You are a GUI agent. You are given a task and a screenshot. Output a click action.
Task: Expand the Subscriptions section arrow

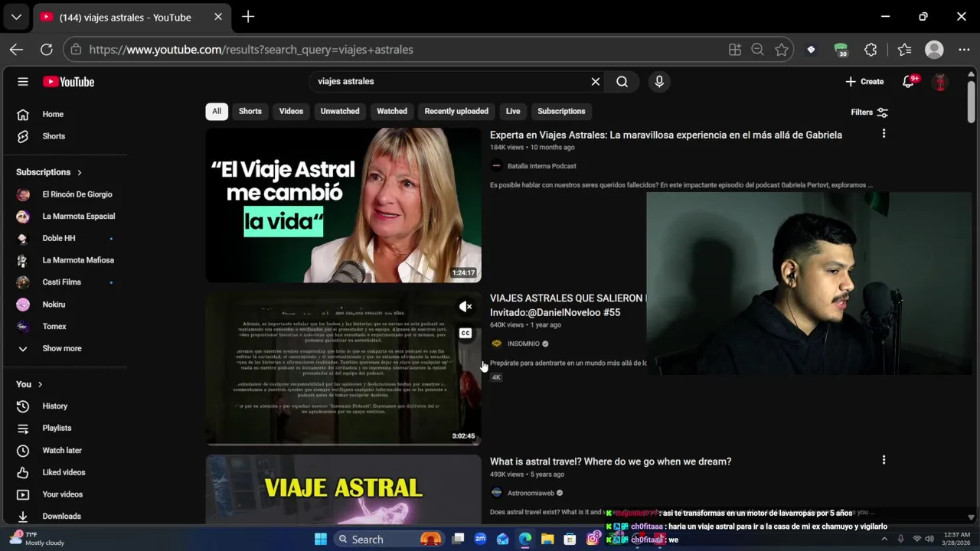[x=79, y=172]
